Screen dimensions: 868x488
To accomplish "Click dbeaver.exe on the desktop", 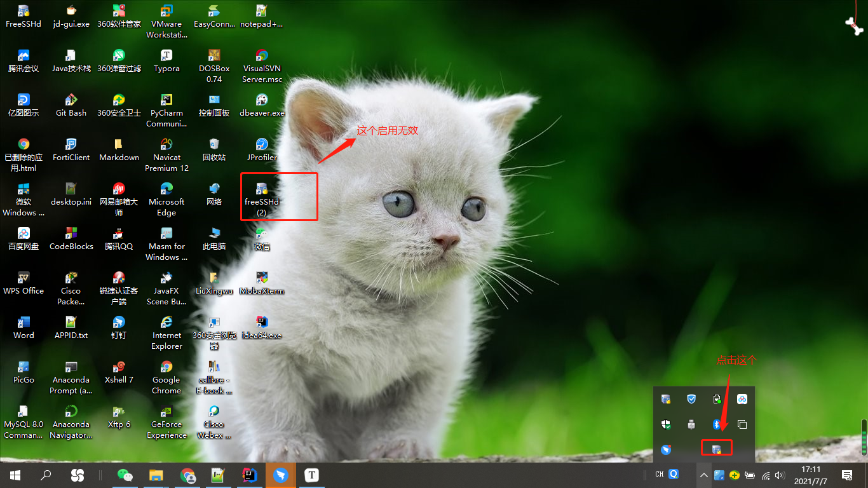I will click(262, 105).
